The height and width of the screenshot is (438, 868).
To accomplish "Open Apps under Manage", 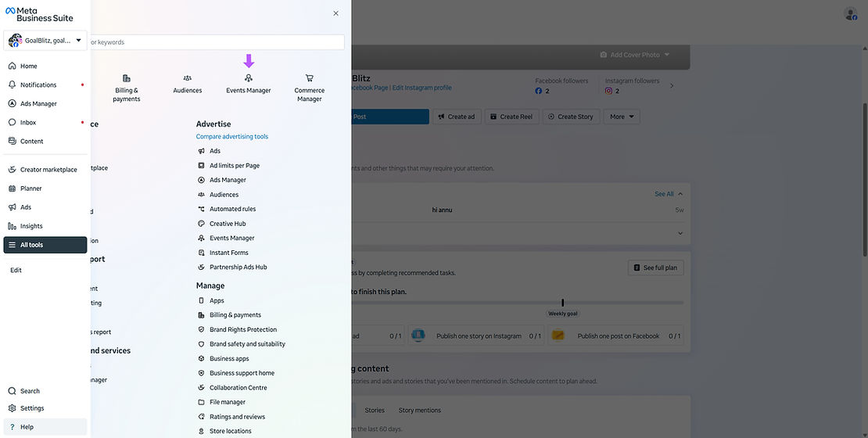I will (211, 300).
